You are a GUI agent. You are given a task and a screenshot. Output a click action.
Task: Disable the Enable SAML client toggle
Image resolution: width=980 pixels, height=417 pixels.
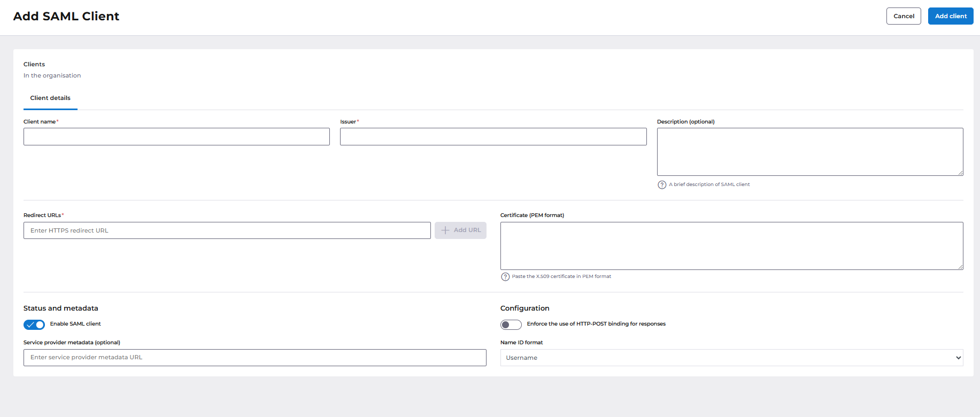coord(34,325)
